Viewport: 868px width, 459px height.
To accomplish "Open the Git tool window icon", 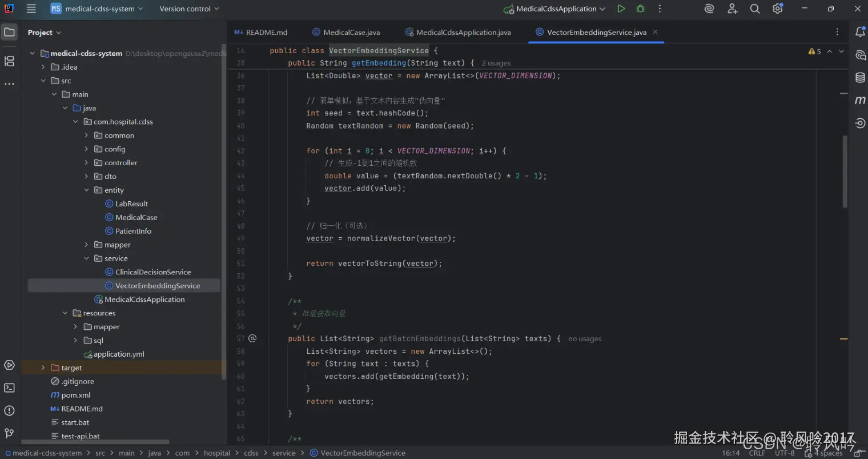I will pyautogui.click(x=9, y=433).
